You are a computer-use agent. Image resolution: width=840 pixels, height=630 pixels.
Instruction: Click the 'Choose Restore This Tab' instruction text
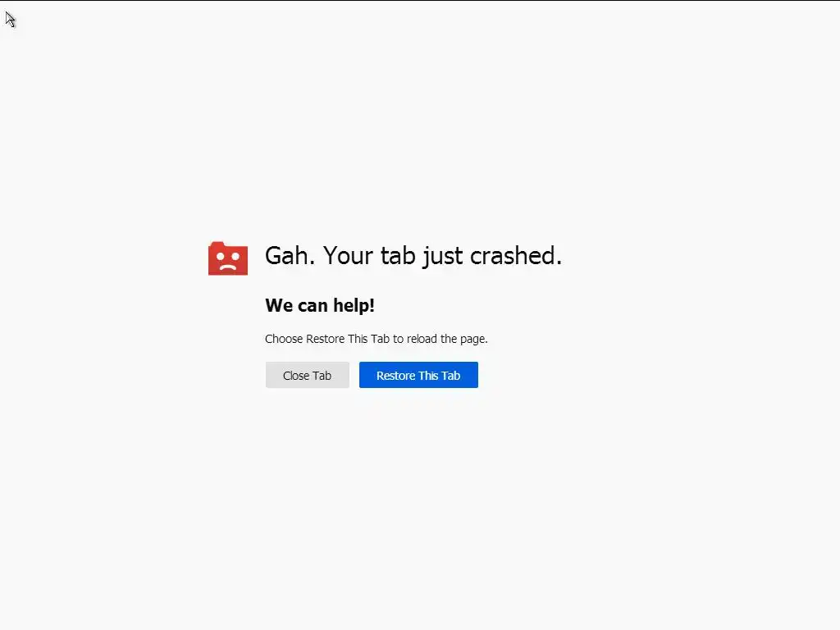point(376,339)
